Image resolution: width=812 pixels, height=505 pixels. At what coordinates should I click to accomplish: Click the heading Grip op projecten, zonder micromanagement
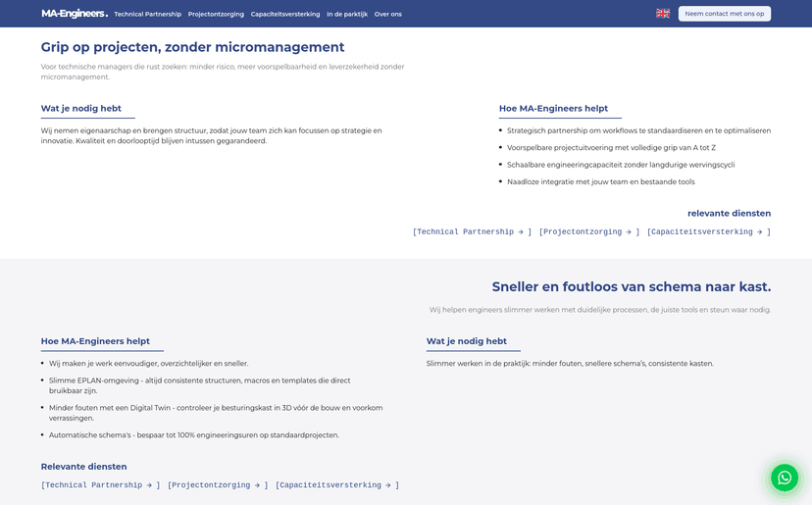coord(192,47)
